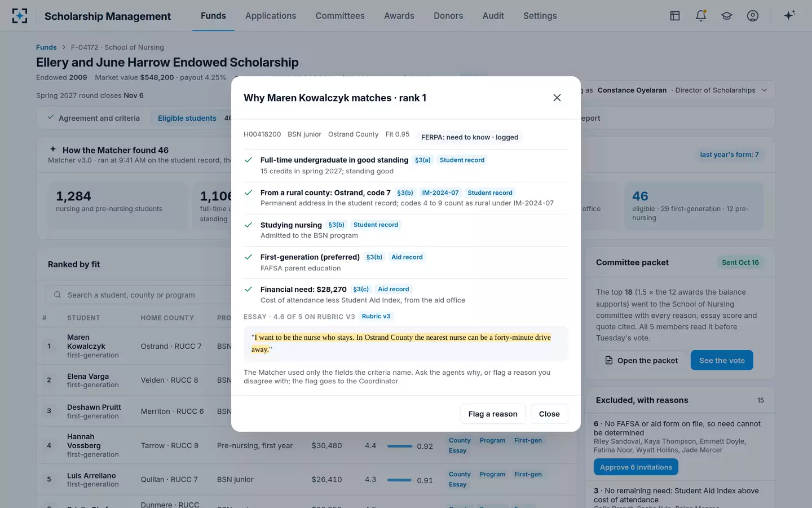Click the highlighted essay quote
812x508 pixels.
pos(401,343)
